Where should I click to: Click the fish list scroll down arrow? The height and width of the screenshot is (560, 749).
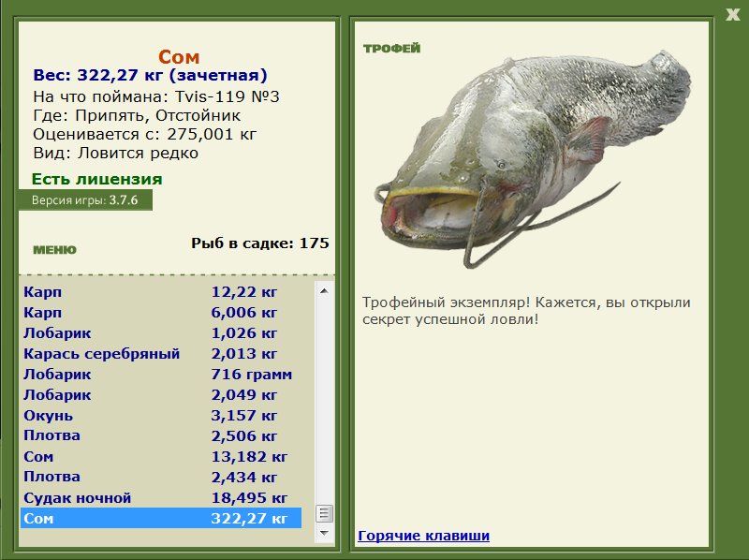(324, 532)
